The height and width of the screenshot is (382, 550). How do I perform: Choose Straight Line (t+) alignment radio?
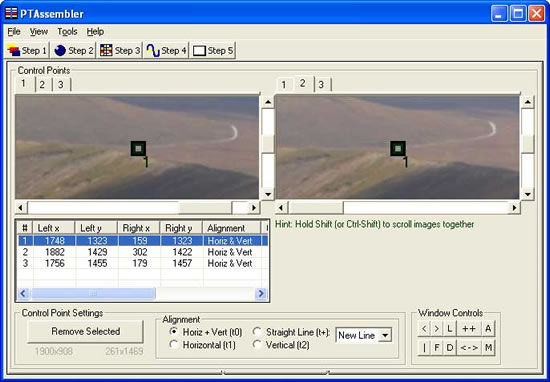(x=291, y=332)
